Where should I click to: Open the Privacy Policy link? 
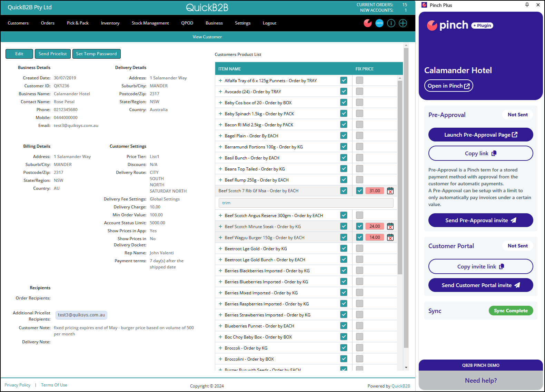point(18,385)
